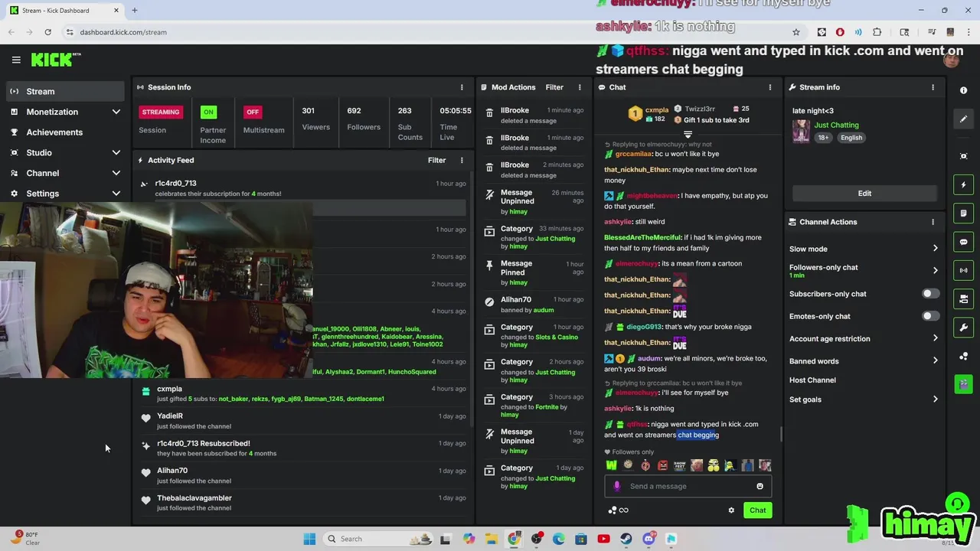980x551 pixels.
Task: Click the cxmpla gifted subs activity entry
Action: pos(302,393)
